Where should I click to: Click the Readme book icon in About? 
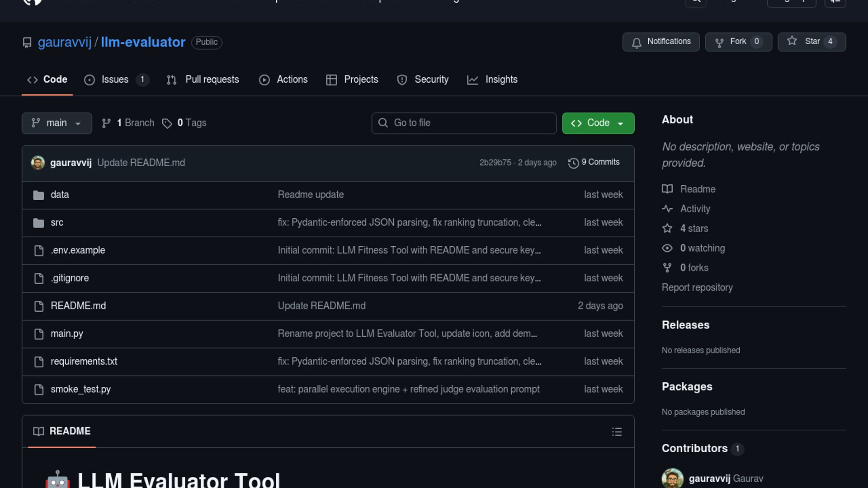coord(667,189)
